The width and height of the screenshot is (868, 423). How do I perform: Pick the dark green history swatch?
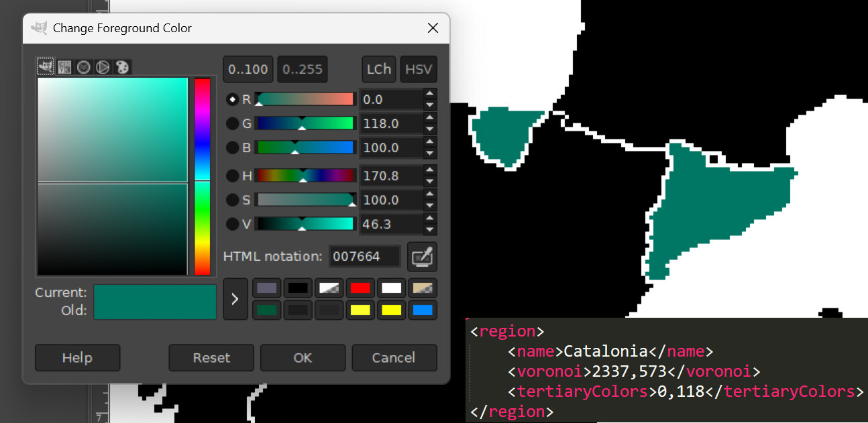point(267,310)
